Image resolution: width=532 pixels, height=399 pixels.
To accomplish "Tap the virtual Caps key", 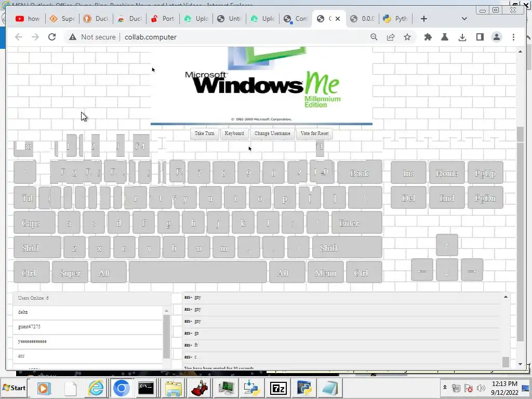I will (34, 223).
